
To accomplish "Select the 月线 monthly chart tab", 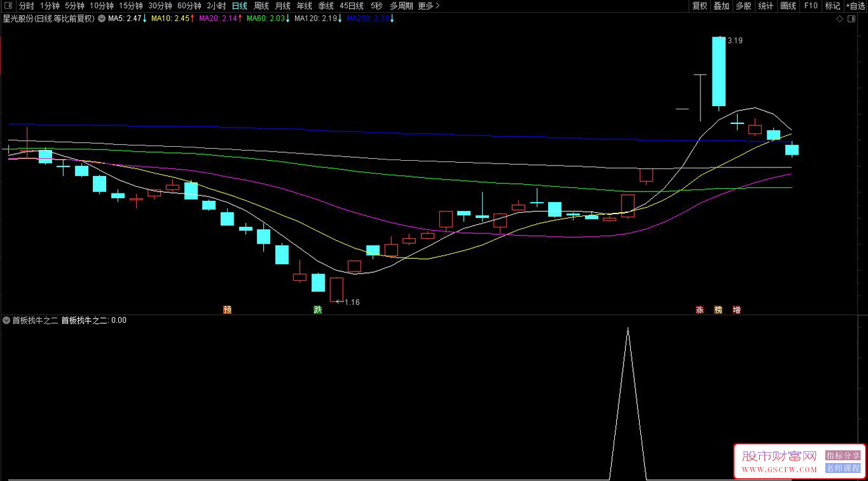I will point(282,6).
